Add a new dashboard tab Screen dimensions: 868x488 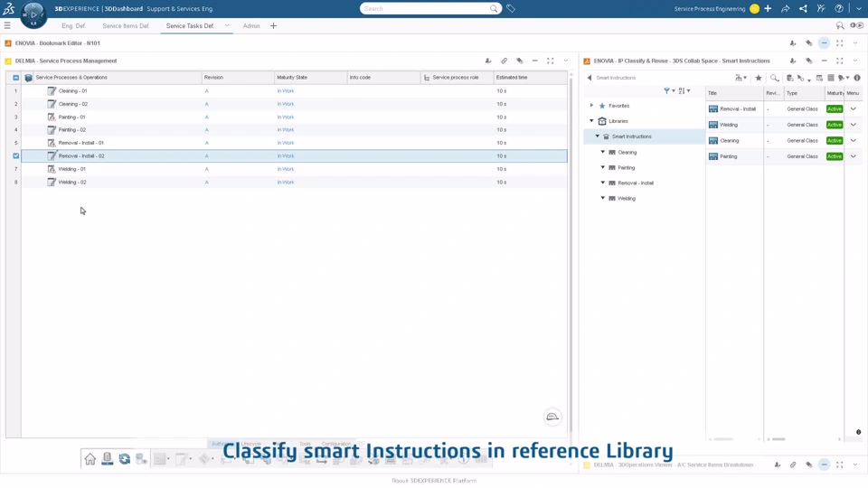tap(273, 26)
